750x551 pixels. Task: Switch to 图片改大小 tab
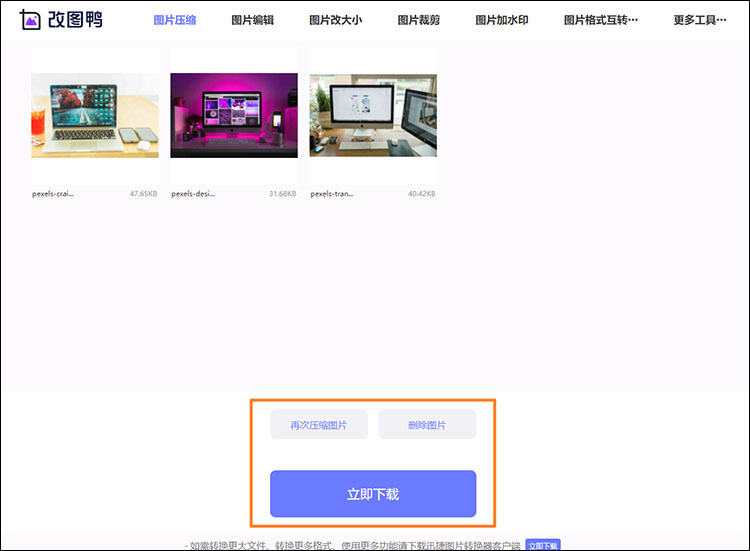(335, 20)
